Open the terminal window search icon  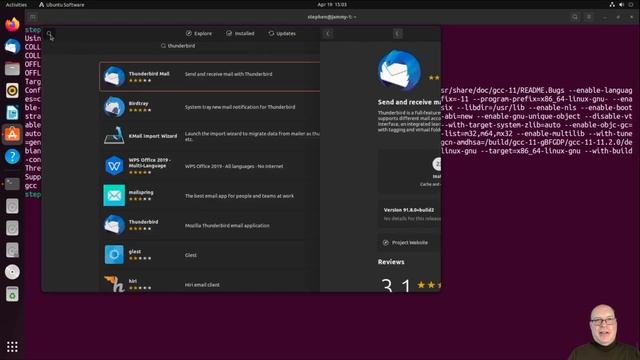tap(575, 17)
